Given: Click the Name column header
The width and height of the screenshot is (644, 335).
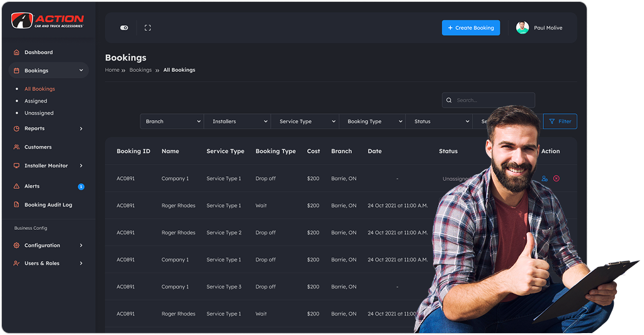Looking at the screenshot, I should 170,151.
